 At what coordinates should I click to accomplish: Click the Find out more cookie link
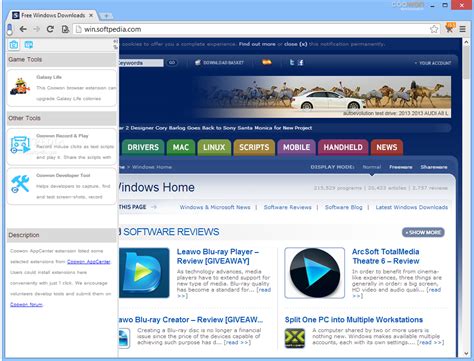[x=257, y=44]
